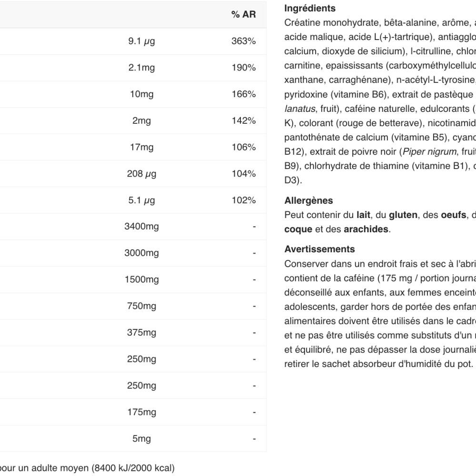Click the 5mg amount in last row
Viewport: 476px width, 476px height.
pos(141,438)
